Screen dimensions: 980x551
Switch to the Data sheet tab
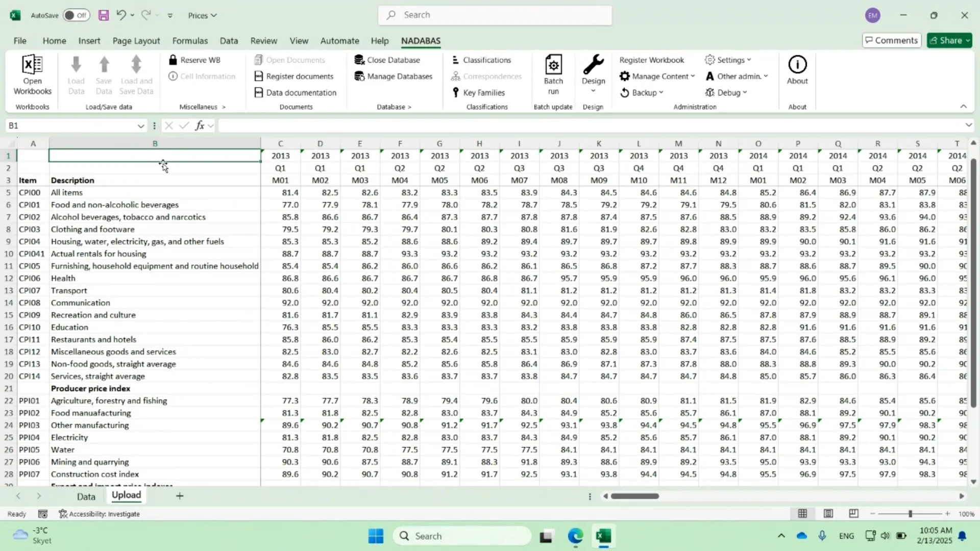coord(86,495)
